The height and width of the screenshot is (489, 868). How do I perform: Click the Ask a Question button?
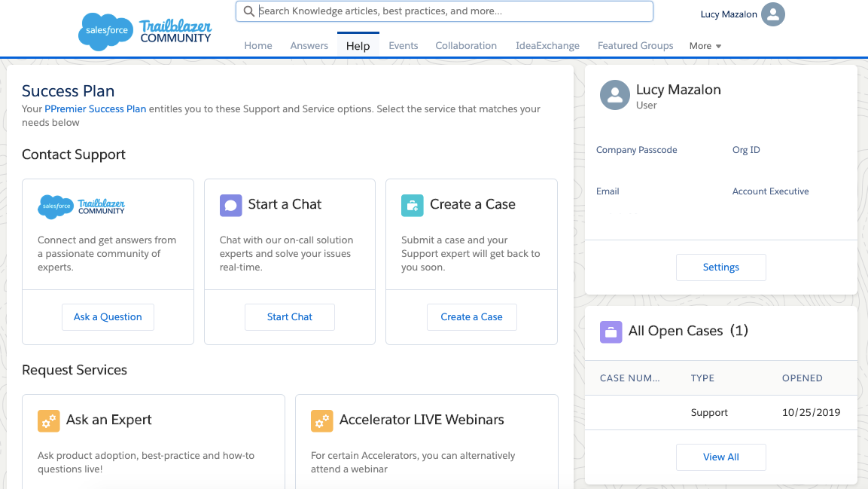pos(108,316)
